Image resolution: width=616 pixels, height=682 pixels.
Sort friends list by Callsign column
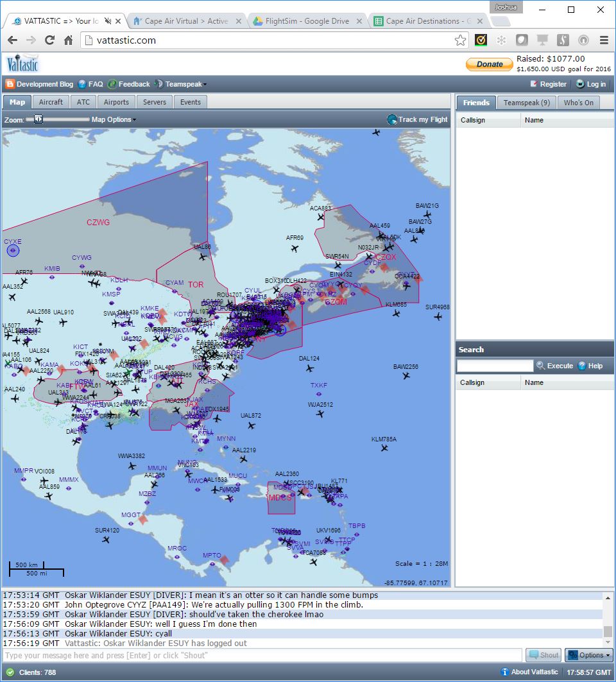pos(488,120)
